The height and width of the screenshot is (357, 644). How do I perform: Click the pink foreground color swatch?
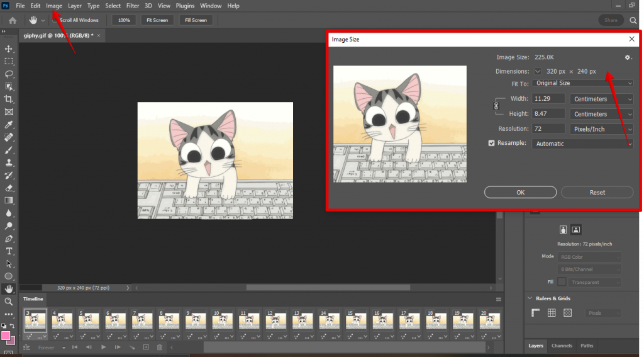[7, 336]
